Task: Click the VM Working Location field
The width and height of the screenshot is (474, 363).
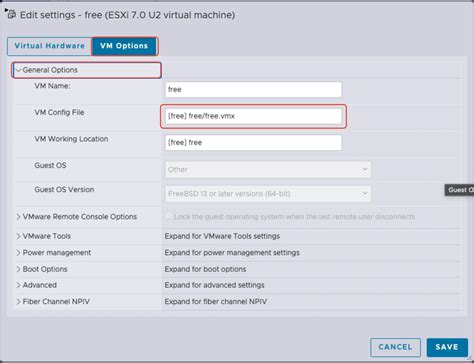Action: (253, 142)
